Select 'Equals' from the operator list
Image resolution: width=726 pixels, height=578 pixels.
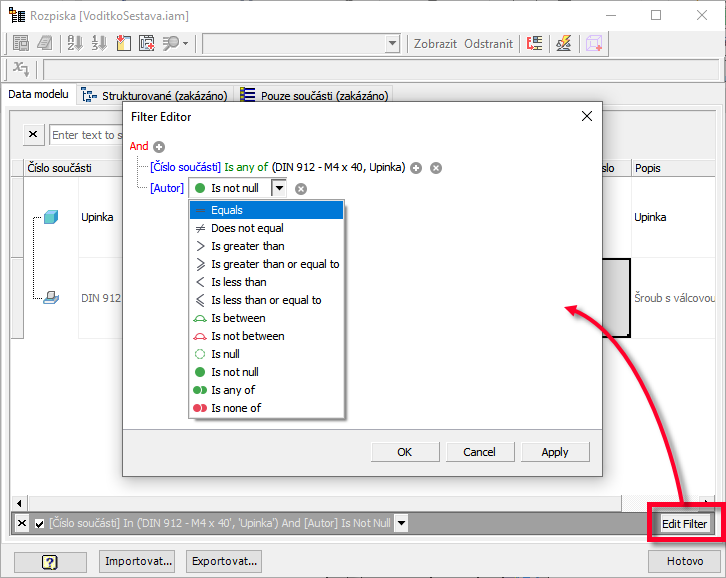pyautogui.click(x=227, y=210)
